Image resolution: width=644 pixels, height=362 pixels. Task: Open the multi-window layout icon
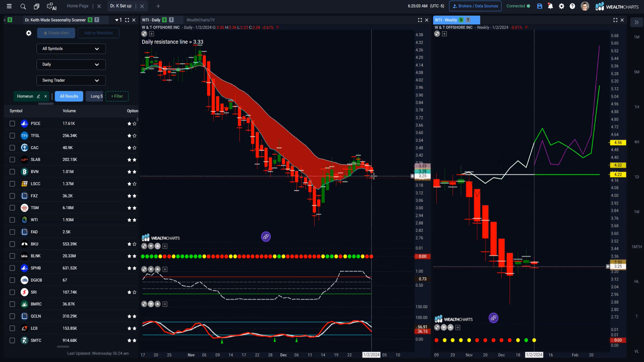click(x=37, y=6)
